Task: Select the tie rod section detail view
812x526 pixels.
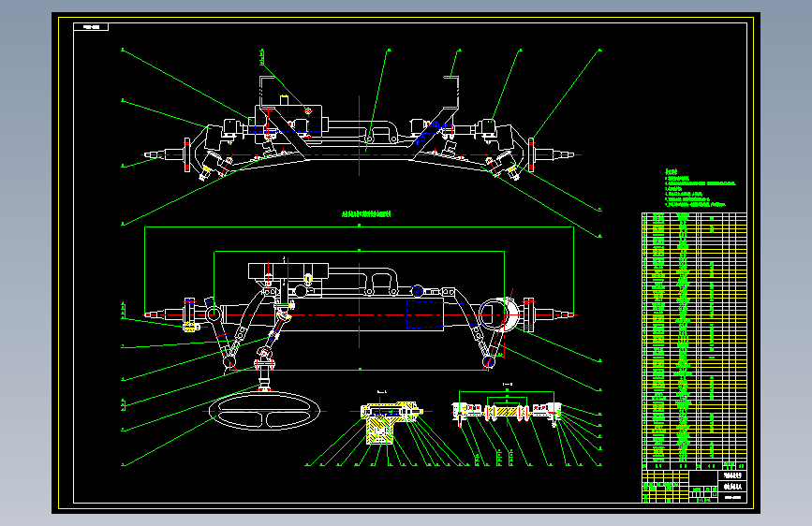Action: (507, 412)
